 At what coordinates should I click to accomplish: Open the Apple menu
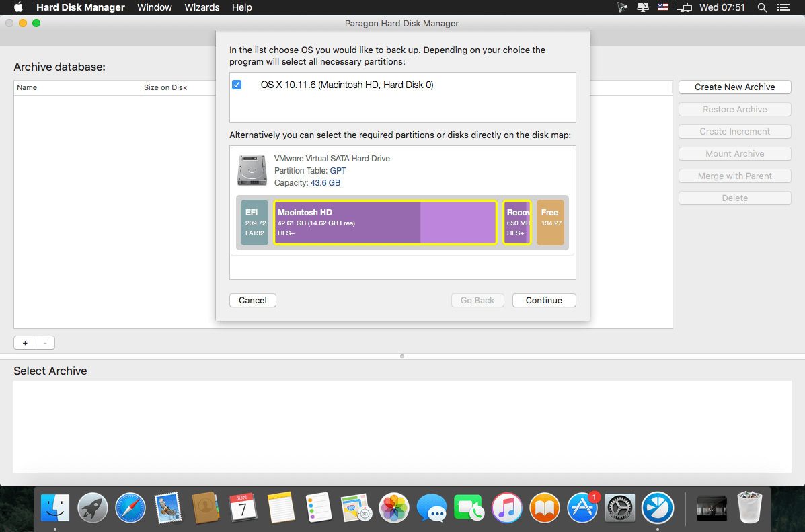[x=18, y=7]
